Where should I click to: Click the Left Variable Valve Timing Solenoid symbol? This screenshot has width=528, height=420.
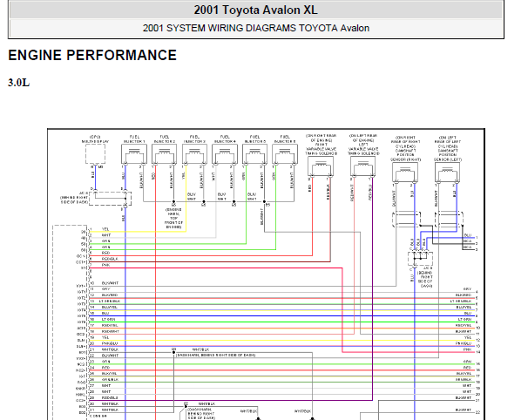coord(362,166)
